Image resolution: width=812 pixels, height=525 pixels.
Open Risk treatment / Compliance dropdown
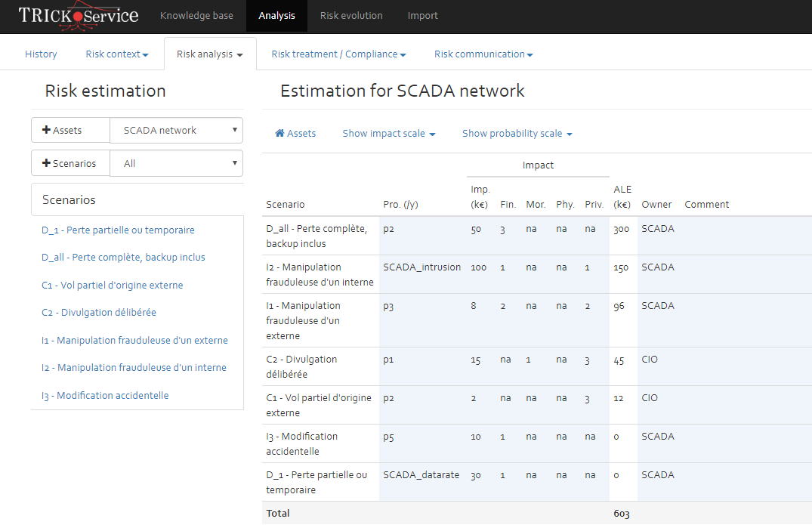point(338,54)
